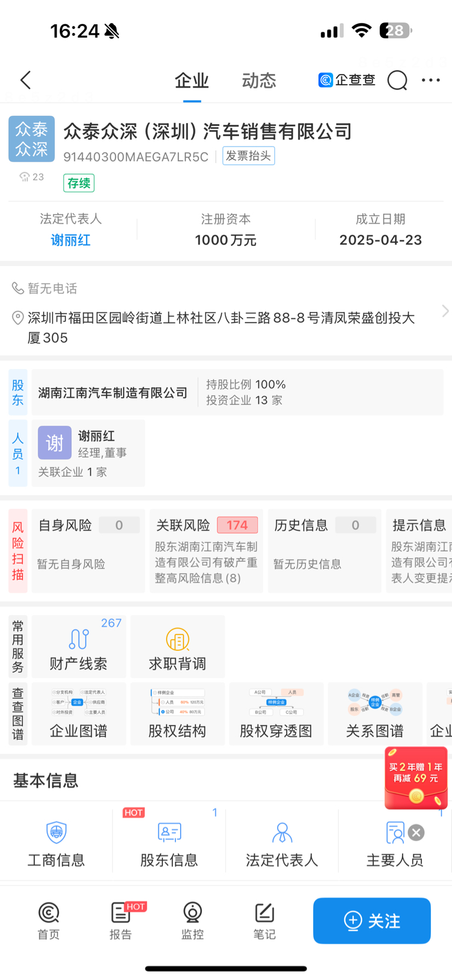Go to 首页 in bottom bar

click(x=49, y=921)
